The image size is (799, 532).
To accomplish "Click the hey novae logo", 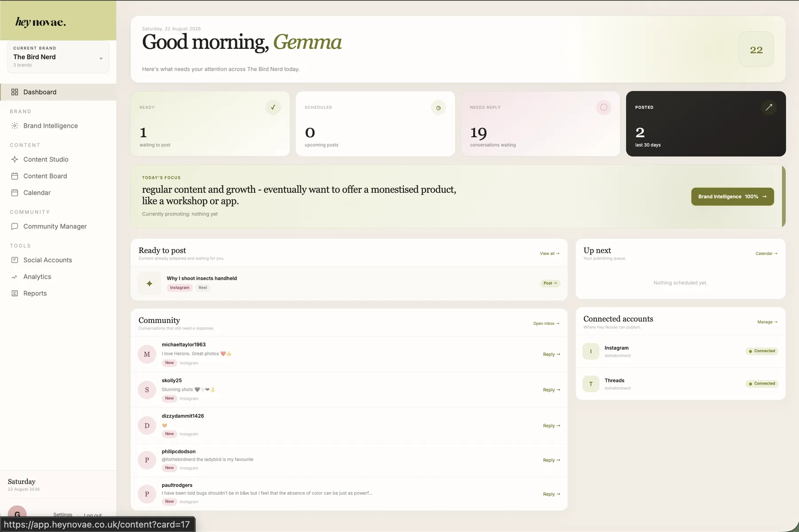I will click(x=40, y=22).
